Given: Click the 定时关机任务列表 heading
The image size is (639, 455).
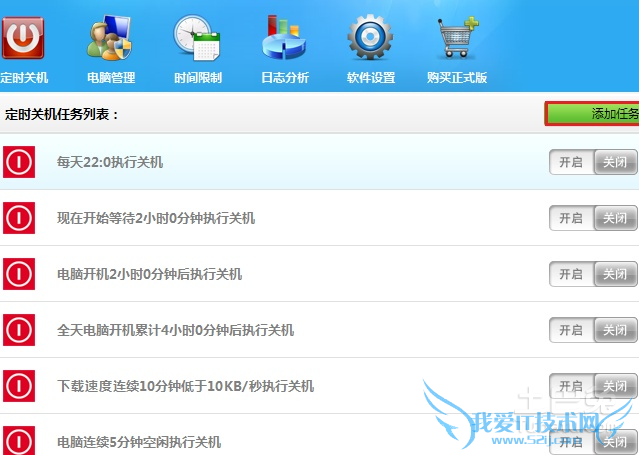Looking at the screenshot, I should 61,114.
